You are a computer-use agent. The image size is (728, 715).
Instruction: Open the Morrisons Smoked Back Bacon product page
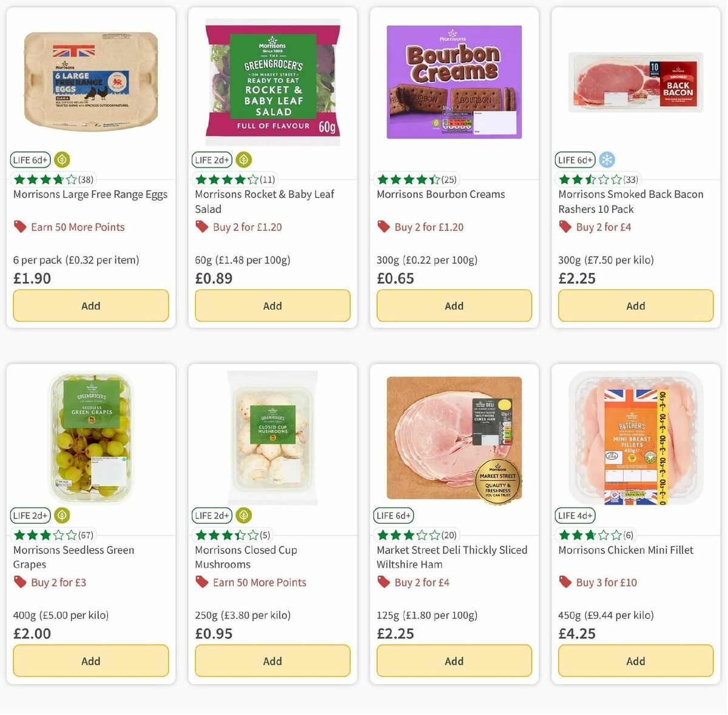630,201
